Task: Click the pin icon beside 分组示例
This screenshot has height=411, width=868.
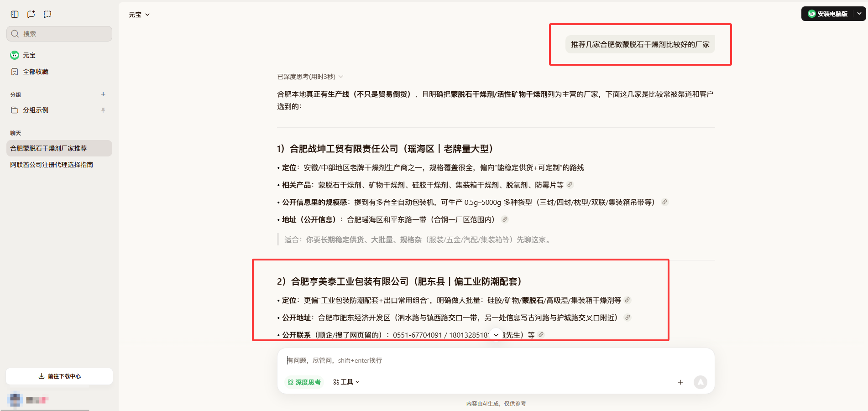Action: (x=103, y=110)
